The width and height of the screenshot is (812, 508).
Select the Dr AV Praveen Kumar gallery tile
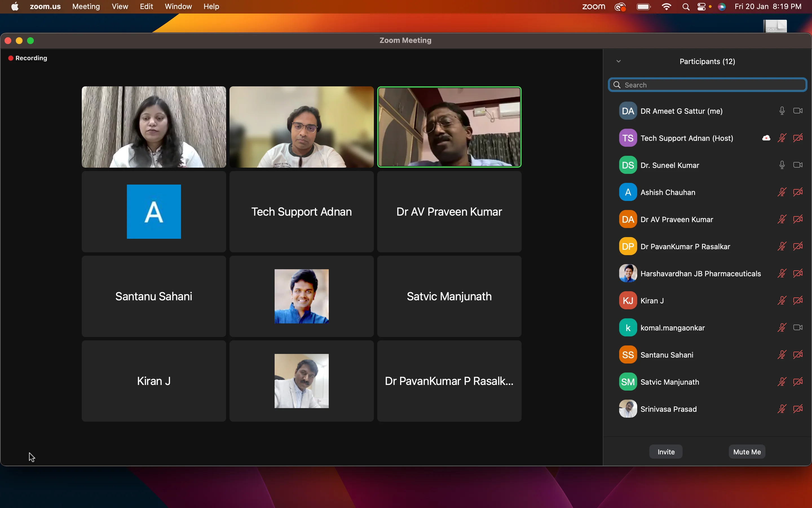tap(449, 212)
